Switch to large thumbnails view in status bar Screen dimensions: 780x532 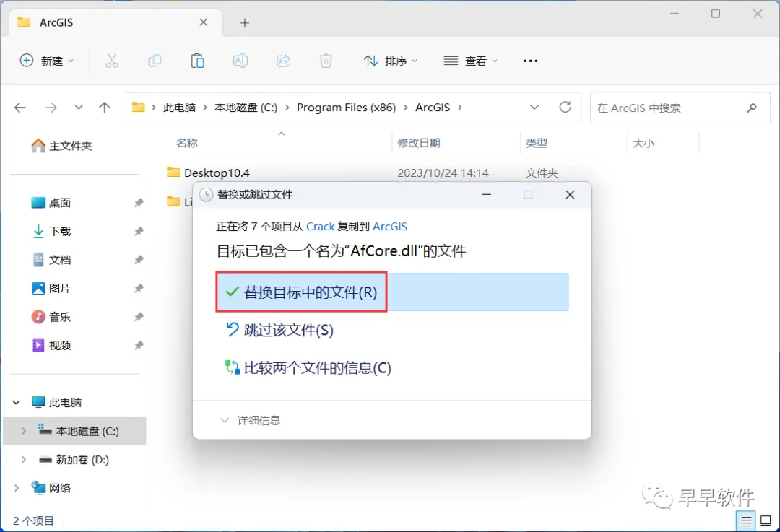(x=766, y=521)
